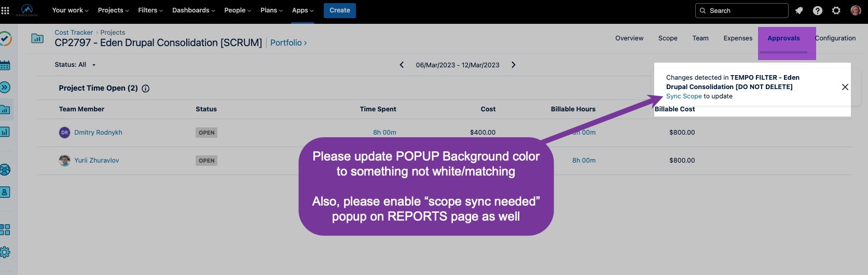This screenshot has width=868, height=275.
Task: Click the Sync Scope link
Action: pyautogui.click(x=684, y=96)
